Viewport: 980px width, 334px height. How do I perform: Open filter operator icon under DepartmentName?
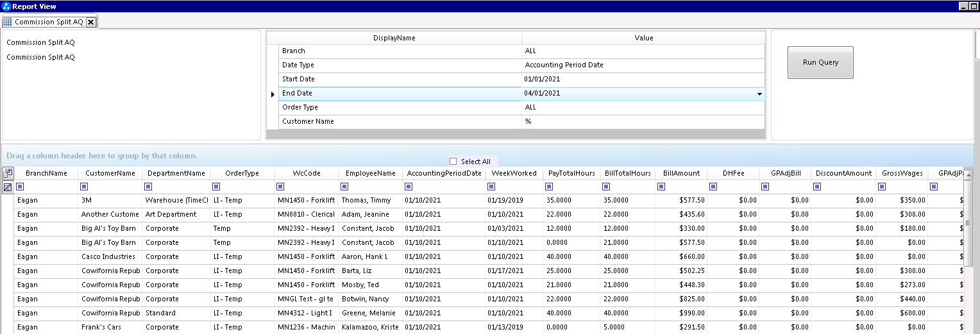click(x=148, y=187)
